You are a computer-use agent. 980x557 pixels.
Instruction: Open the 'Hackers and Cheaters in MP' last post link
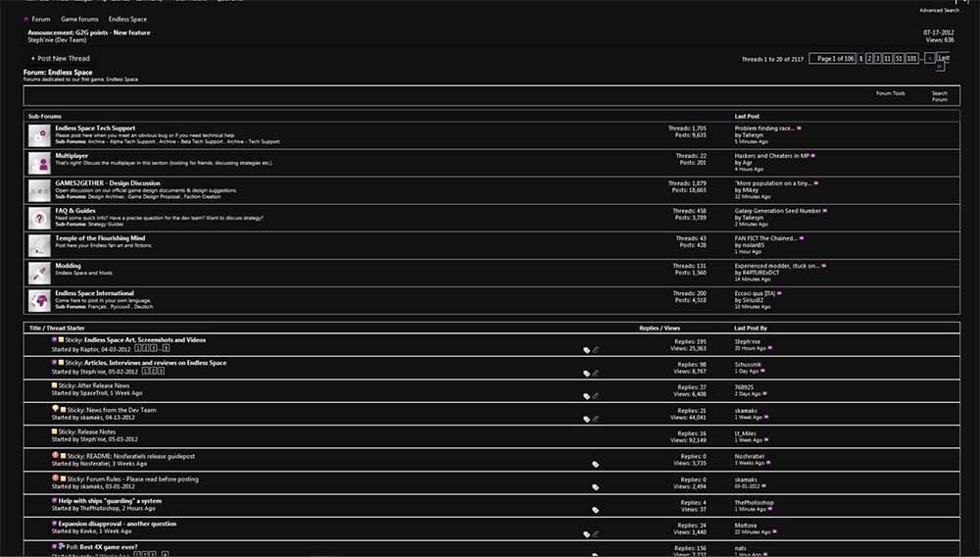pyautogui.click(x=772, y=156)
